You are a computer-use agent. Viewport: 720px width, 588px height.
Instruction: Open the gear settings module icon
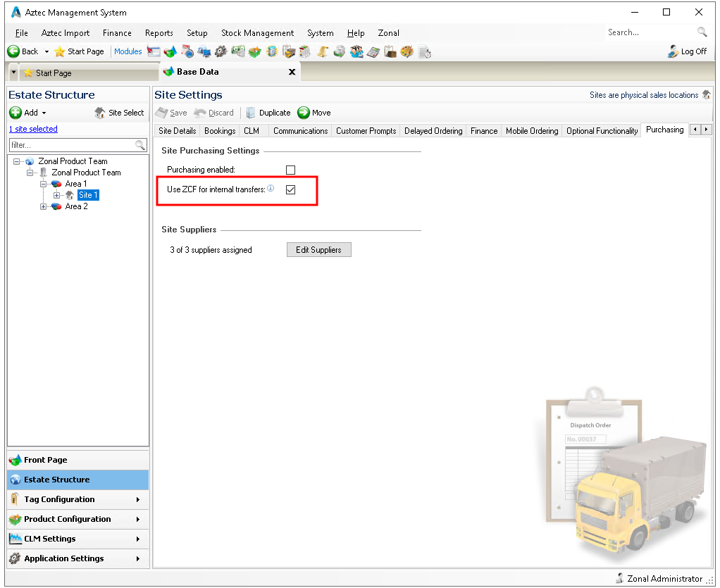coord(221,52)
